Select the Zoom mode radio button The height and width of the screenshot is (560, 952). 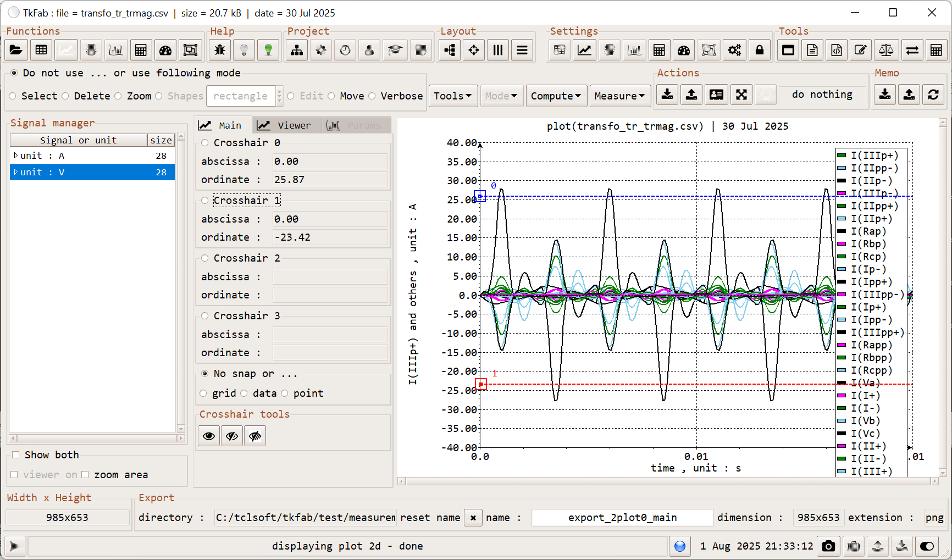tap(118, 96)
